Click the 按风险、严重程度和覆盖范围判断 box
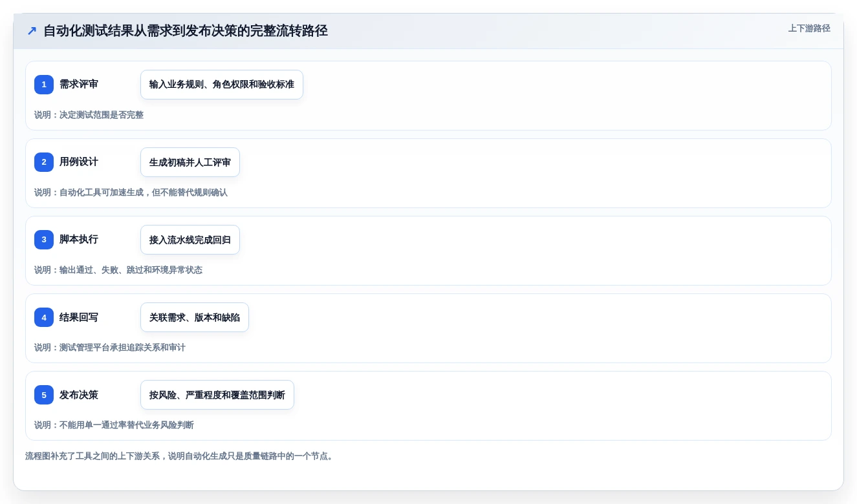857x504 pixels. click(217, 395)
